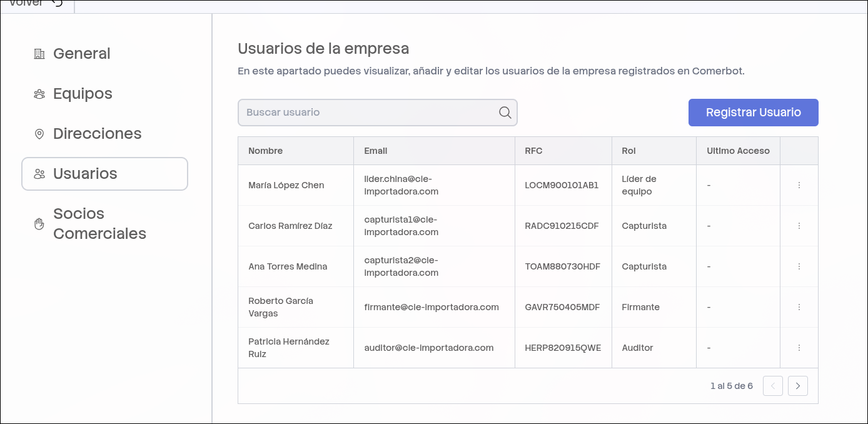Click email lider.china@cie-importadora.com
The image size is (868, 424).
(x=401, y=185)
